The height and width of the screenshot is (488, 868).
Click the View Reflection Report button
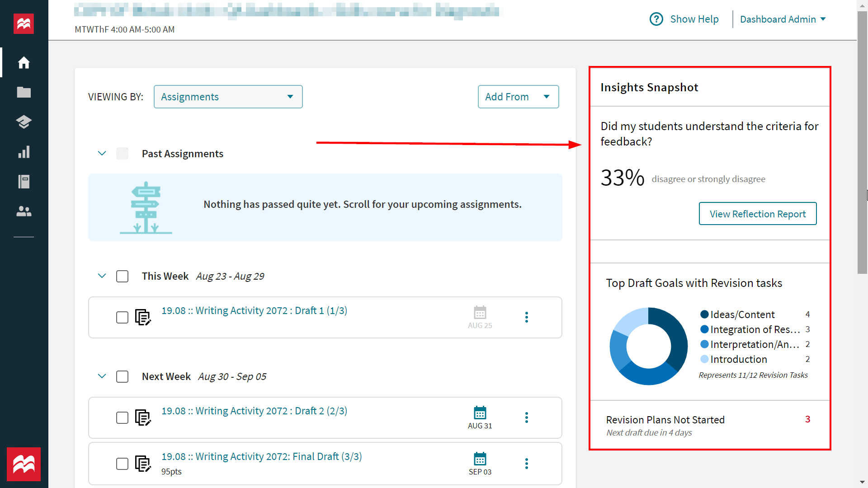tap(758, 214)
